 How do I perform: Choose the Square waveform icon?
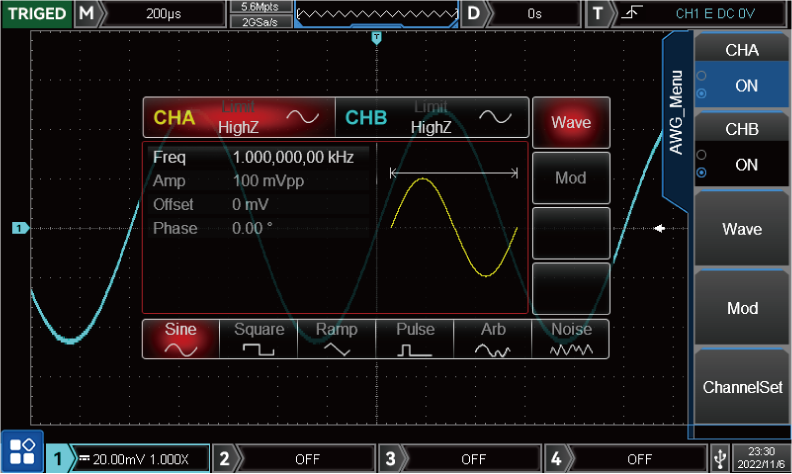tap(259, 339)
